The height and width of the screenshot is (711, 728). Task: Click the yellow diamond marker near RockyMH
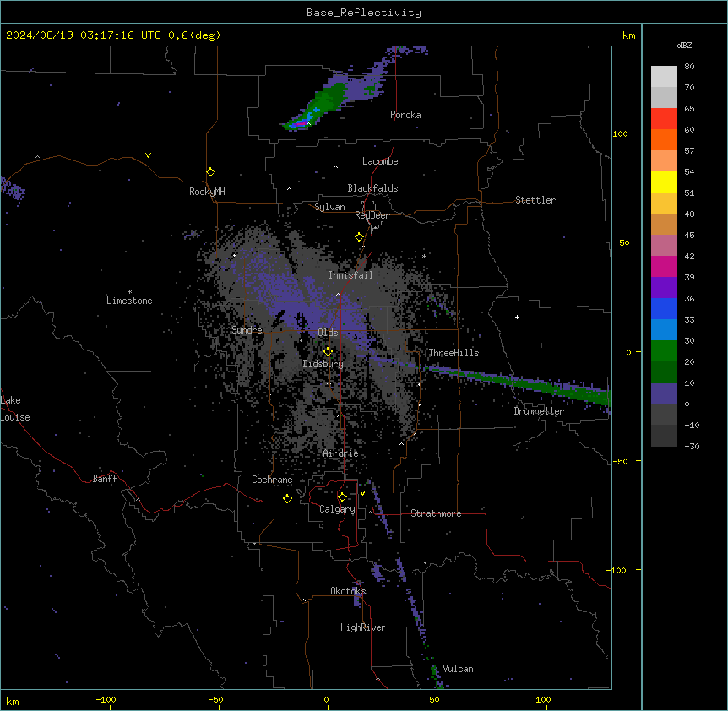click(x=210, y=172)
